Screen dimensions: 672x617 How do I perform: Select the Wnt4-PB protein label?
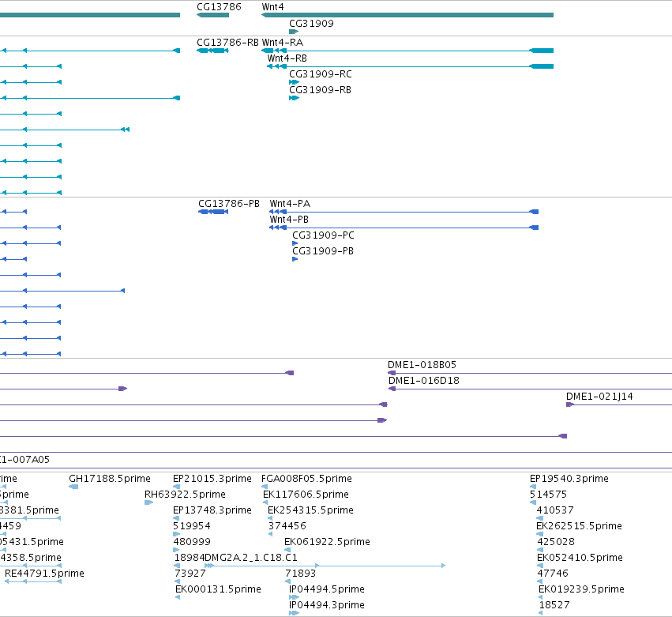[x=289, y=220]
